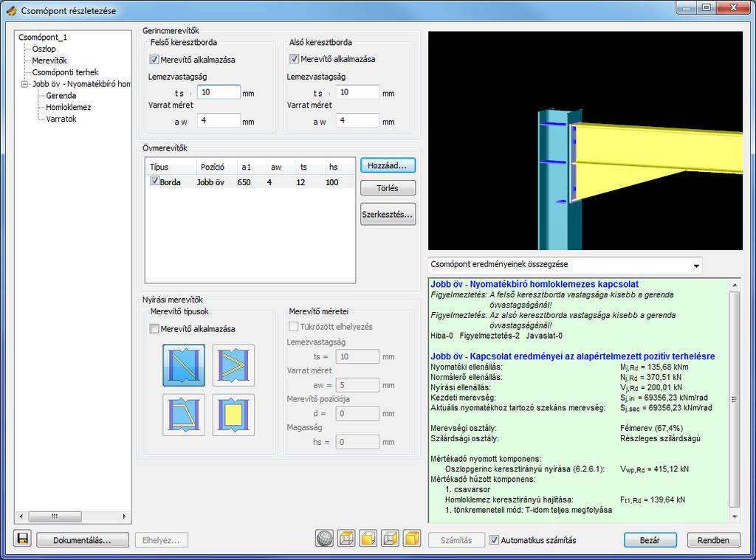Click the aw column header in table
The width and height of the screenshot is (756, 560).
276,167
